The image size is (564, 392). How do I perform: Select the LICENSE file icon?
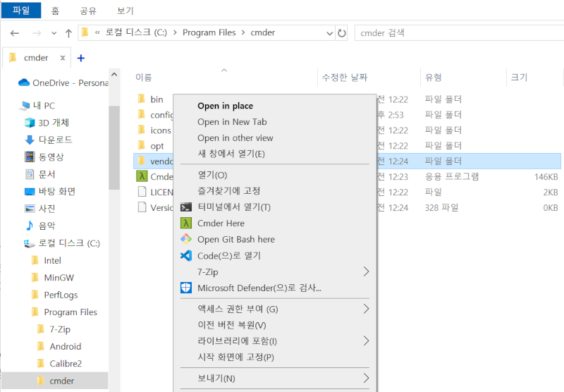click(142, 192)
